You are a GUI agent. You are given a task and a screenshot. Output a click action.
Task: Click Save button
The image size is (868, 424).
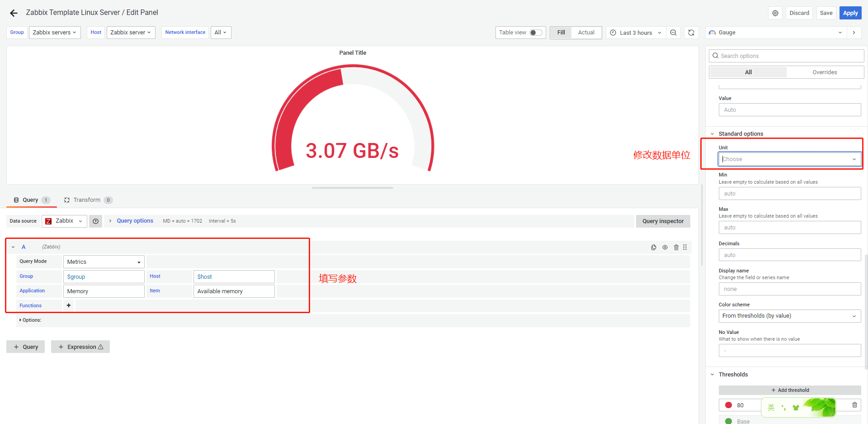pyautogui.click(x=826, y=13)
